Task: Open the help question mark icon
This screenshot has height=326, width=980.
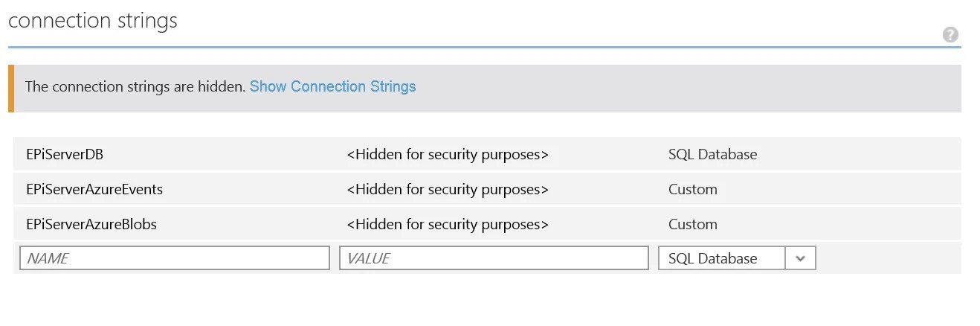Action: tap(950, 35)
